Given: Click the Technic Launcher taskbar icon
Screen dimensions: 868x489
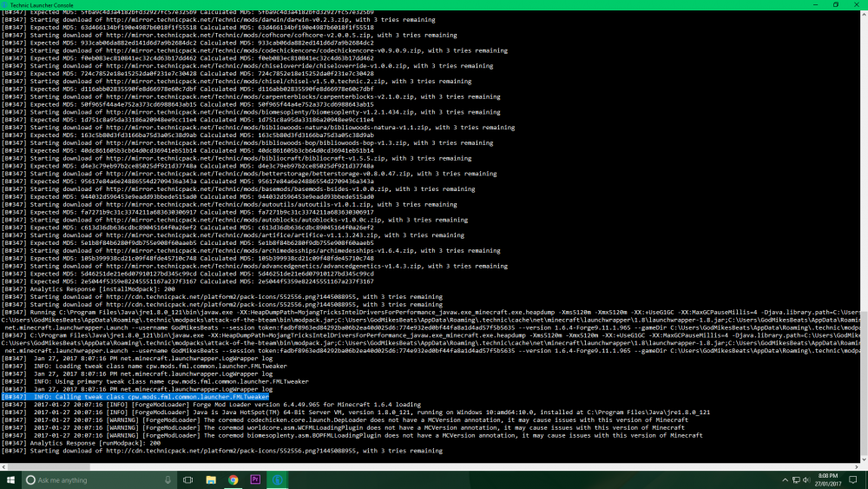Looking at the screenshot, I should [x=278, y=480].
